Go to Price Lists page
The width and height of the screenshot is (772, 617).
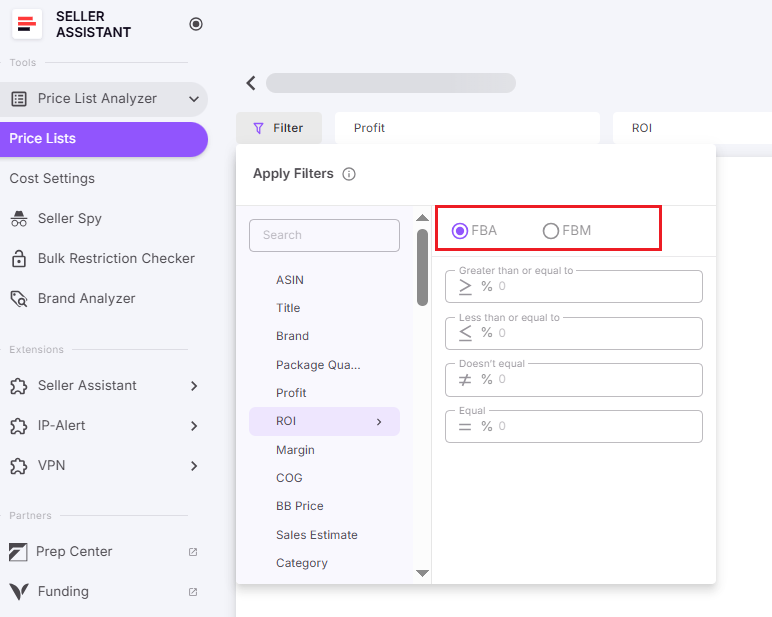click(x=43, y=139)
